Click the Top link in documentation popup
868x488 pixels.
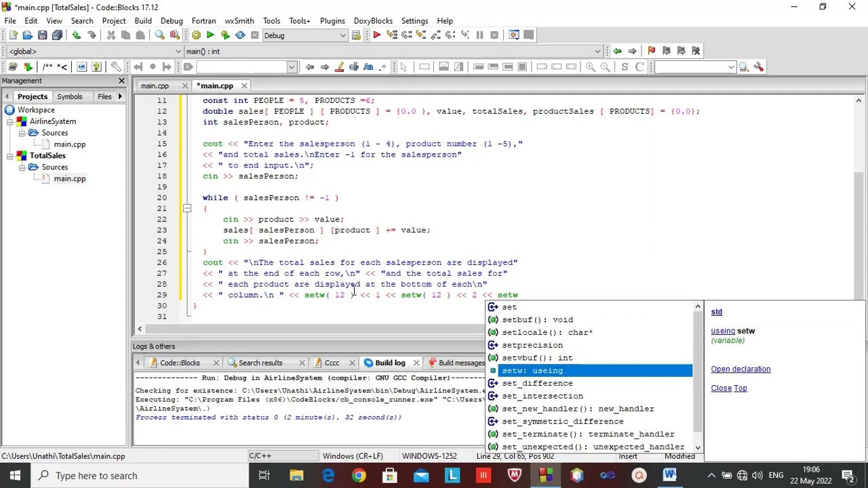coord(740,388)
